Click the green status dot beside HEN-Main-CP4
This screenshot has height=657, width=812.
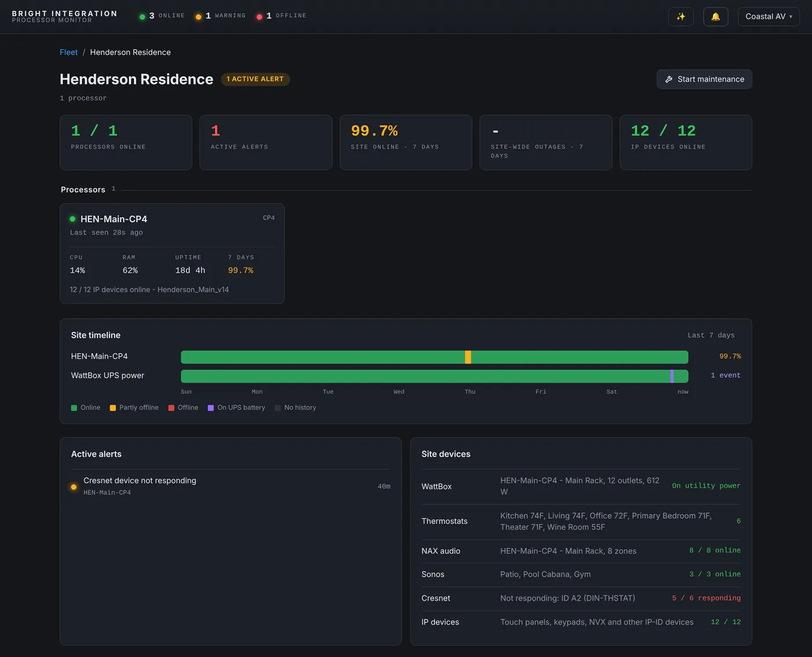pos(72,219)
